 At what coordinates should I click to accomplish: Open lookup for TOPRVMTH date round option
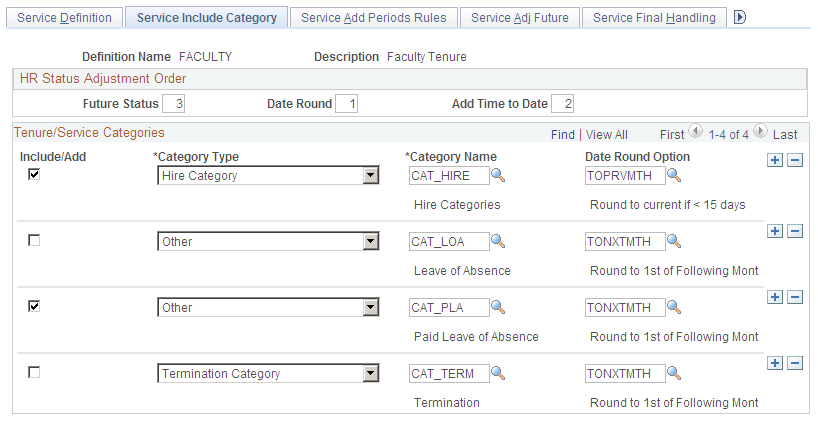[x=674, y=176]
